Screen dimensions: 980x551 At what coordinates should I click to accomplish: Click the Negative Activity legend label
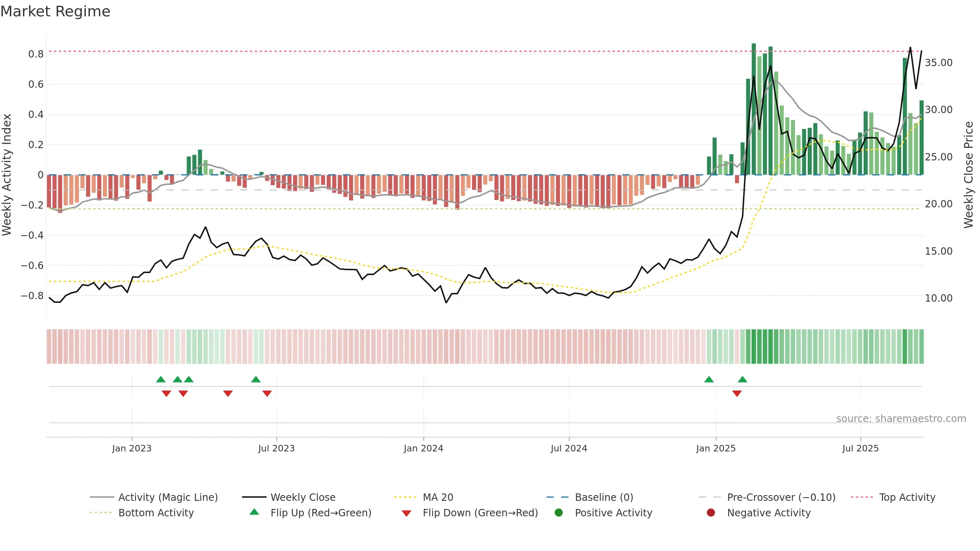pyautogui.click(x=768, y=513)
